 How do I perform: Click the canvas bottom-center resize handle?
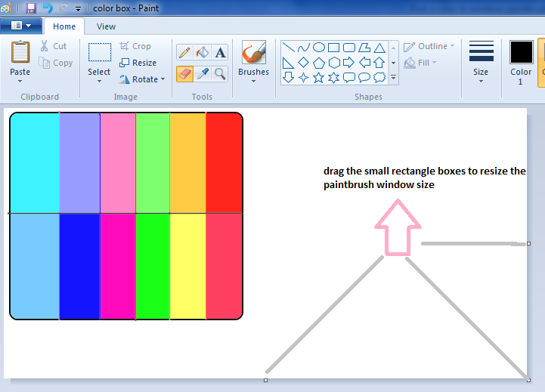click(x=265, y=381)
